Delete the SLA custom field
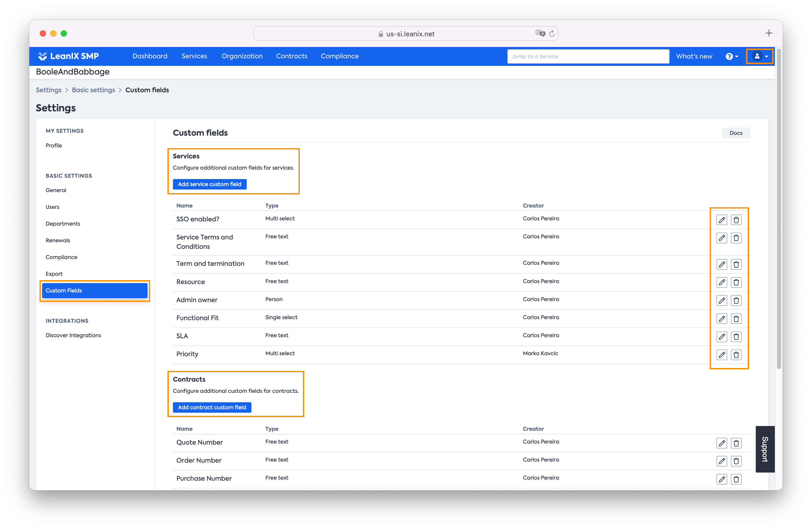The width and height of the screenshot is (812, 529). (736, 337)
